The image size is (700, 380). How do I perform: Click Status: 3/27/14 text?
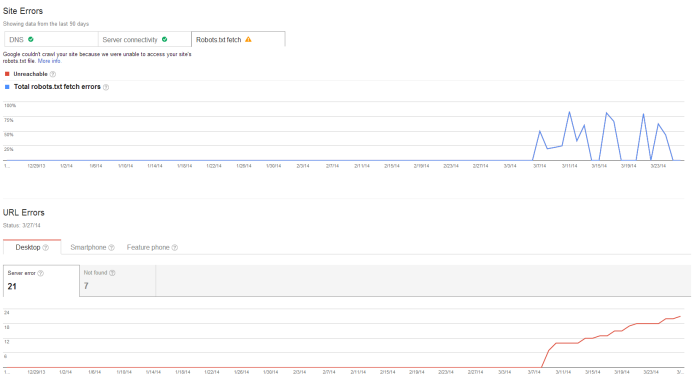(x=21, y=225)
